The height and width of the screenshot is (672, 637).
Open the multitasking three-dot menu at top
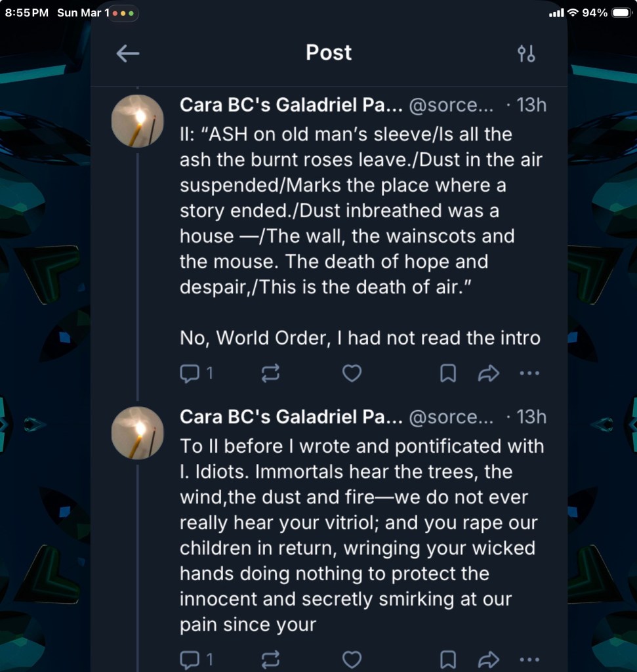pyautogui.click(x=123, y=13)
